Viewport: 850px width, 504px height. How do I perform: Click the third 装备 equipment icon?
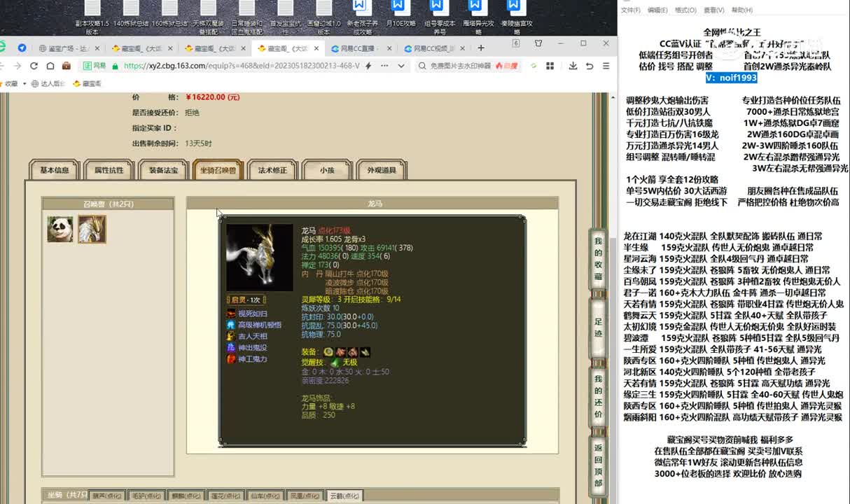[352, 351]
